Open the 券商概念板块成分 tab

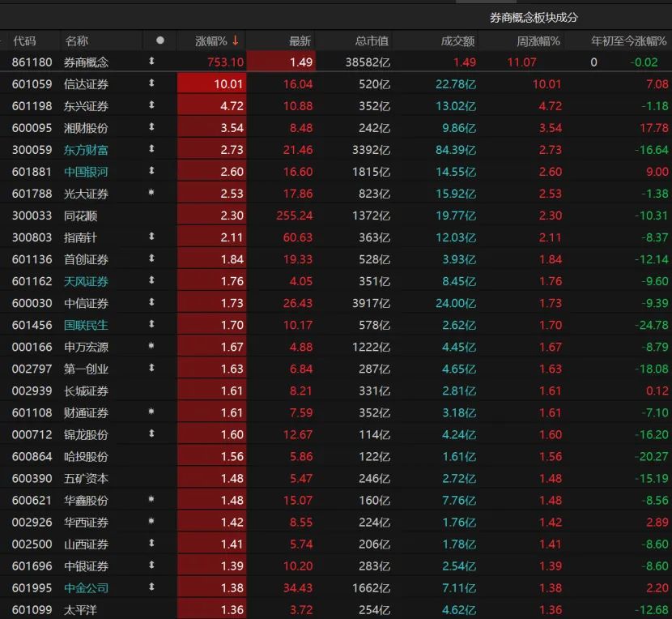pyautogui.click(x=534, y=18)
